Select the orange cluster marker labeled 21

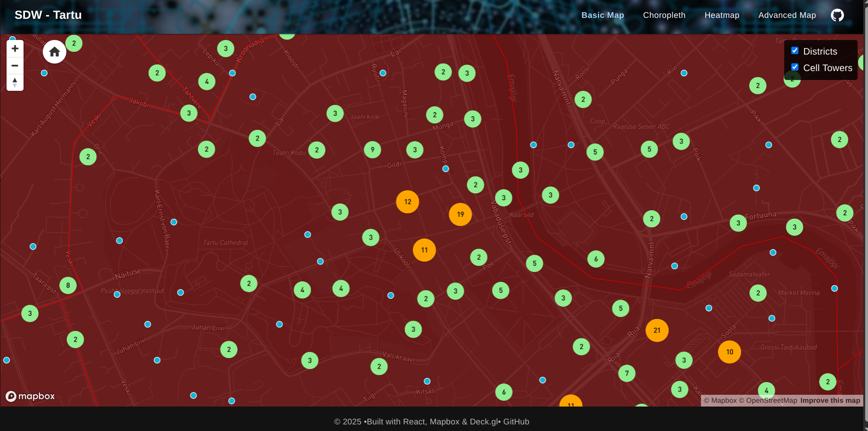(x=657, y=330)
